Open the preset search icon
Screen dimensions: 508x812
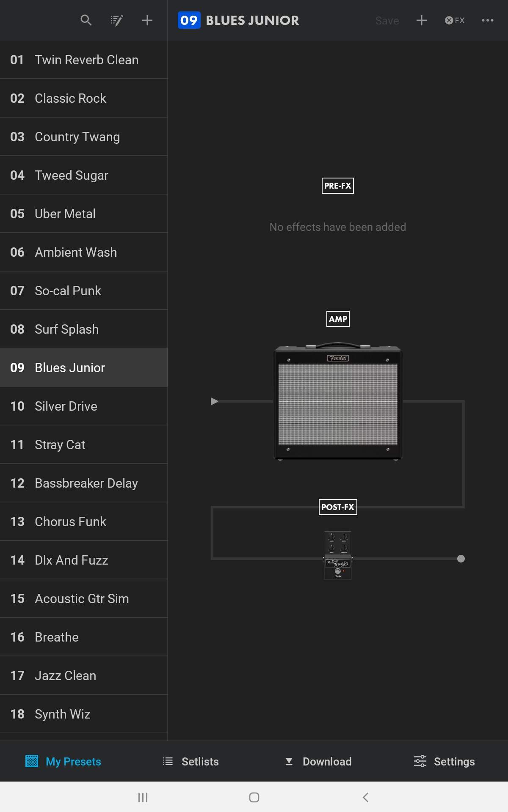point(86,20)
